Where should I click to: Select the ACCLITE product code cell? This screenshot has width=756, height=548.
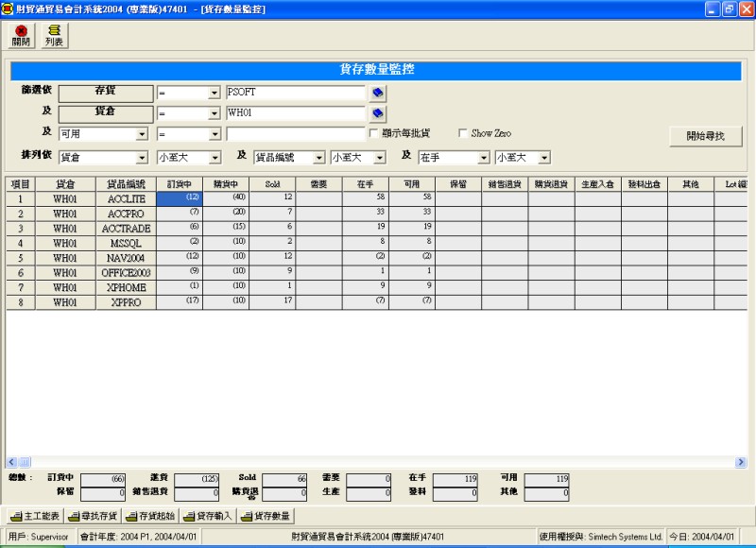tap(126, 199)
